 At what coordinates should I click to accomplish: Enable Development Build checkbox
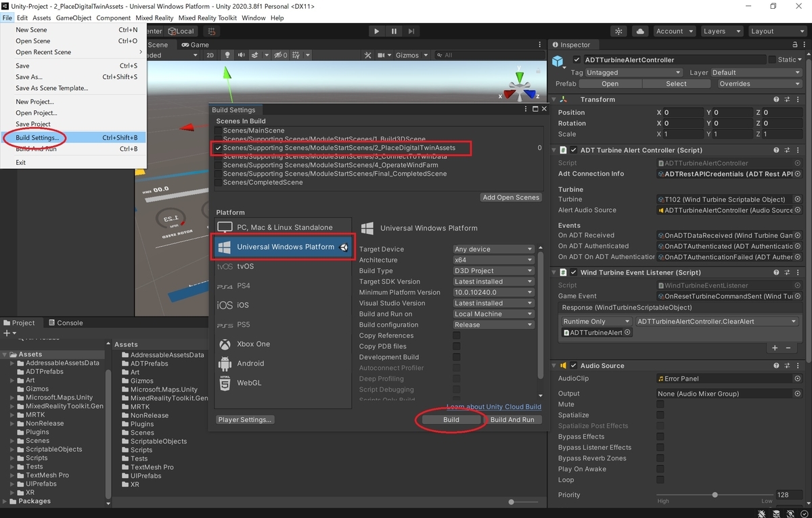[x=457, y=357]
